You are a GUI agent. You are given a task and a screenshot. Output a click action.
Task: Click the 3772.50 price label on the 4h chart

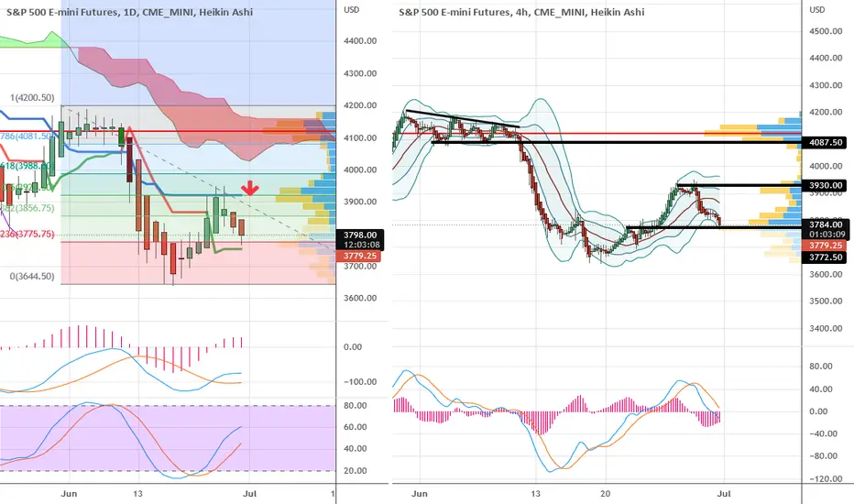pos(825,257)
